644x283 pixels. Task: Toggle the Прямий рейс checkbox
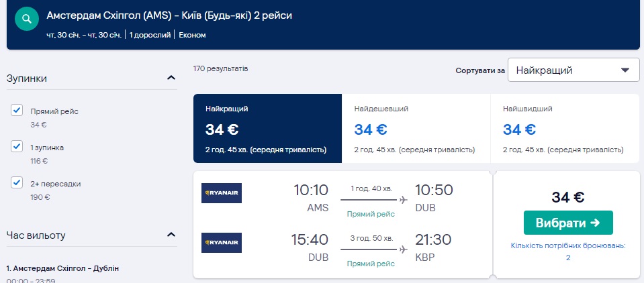(x=17, y=111)
